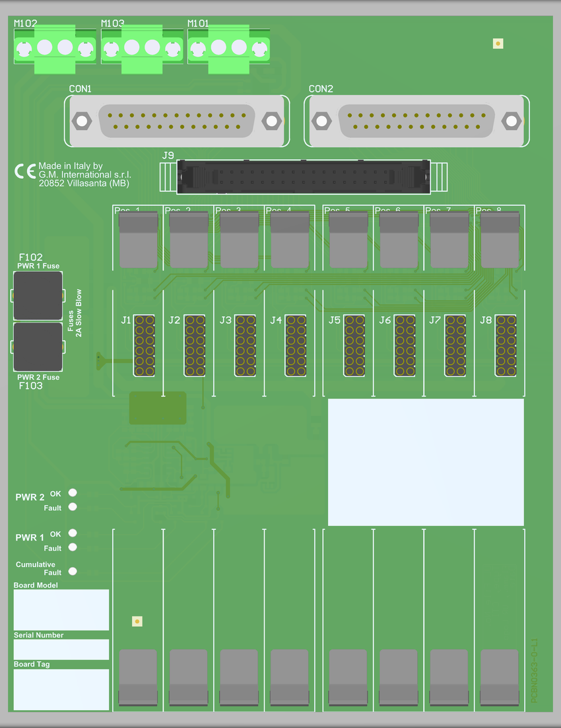This screenshot has height=728, width=561.
Task: Click the CE mark symbol
Action: pyautogui.click(x=25, y=172)
